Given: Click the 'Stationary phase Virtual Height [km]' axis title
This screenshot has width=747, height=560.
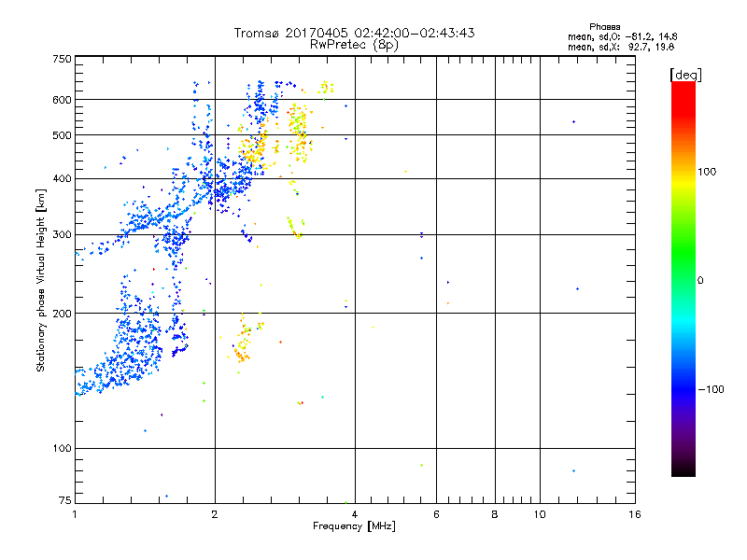Looking at the screenshot, I should (x=41, y=280).
